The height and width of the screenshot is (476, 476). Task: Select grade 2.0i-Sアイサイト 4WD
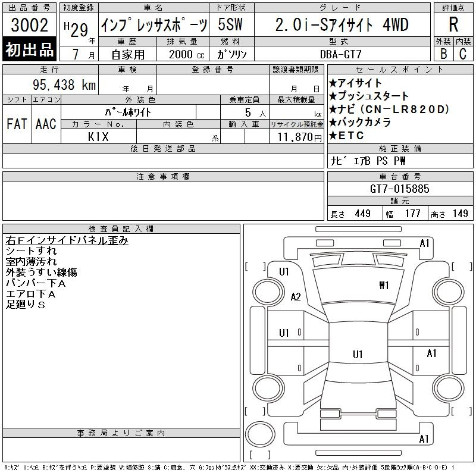click(x=342, y=25)
